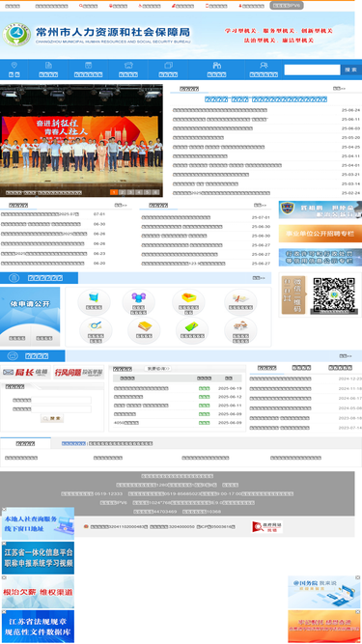Open the 事业单位公开招聘专栏 orange banner
This screenshot has height=644, width=362.
pyautogui.click(x=320, y=234)
